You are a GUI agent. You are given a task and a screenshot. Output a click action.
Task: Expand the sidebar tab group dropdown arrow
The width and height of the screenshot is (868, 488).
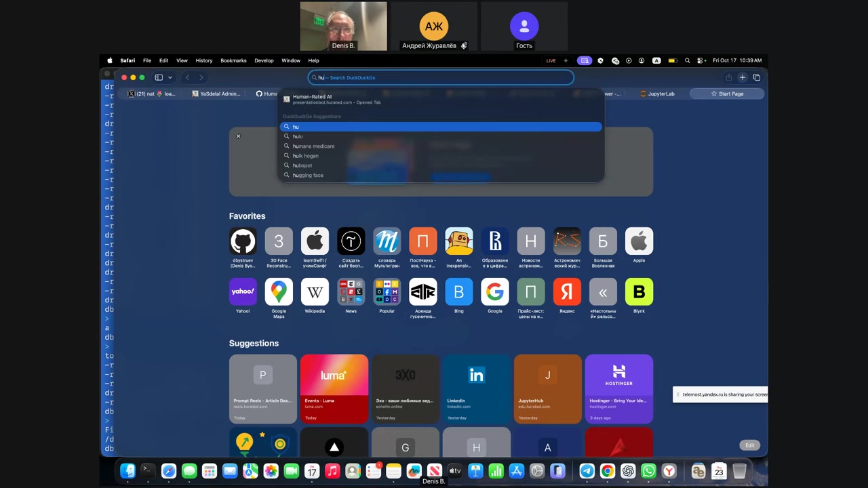pos(170,77)
